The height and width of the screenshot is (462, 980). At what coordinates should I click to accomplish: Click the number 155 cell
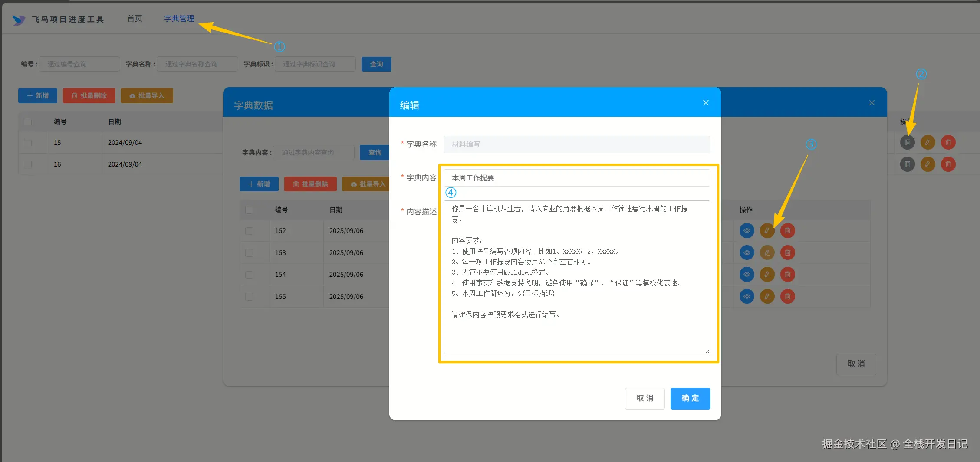point(280,296)
